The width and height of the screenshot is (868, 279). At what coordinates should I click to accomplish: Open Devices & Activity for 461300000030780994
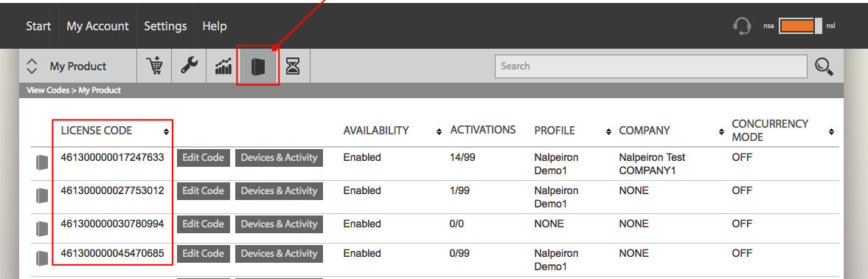pyautogui.click(x=279, y=224)
